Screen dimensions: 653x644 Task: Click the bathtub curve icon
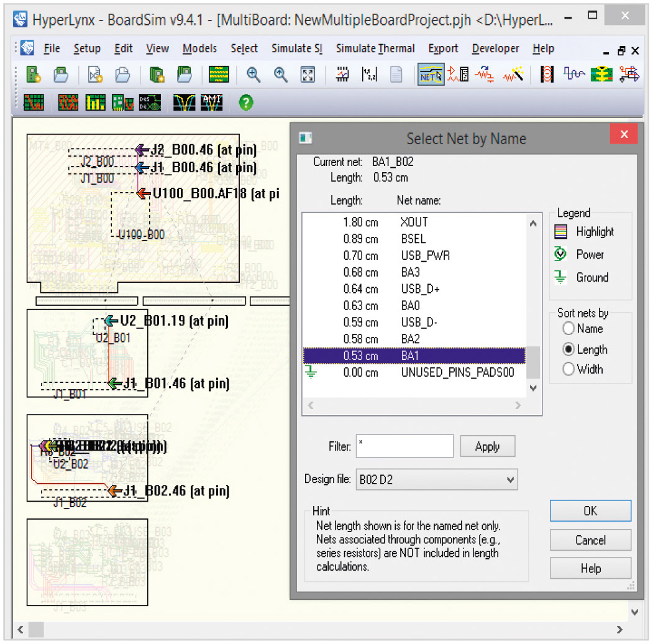[x=184, y=103]
